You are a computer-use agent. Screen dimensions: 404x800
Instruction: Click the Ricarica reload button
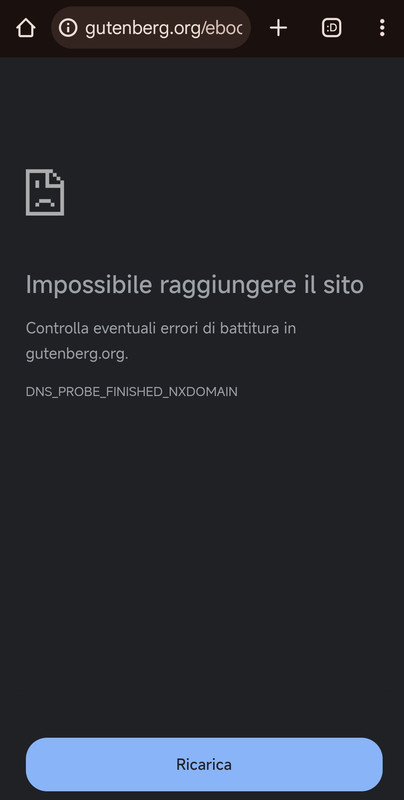(204, 764)
